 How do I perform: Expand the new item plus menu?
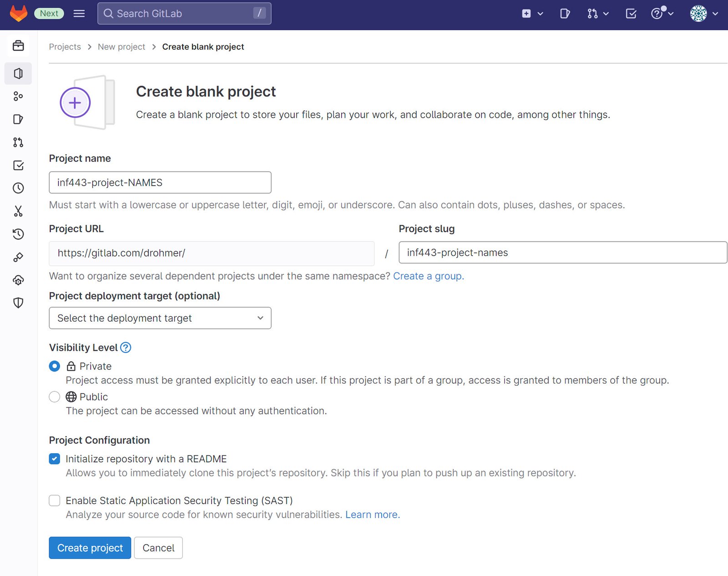point(531,14)
